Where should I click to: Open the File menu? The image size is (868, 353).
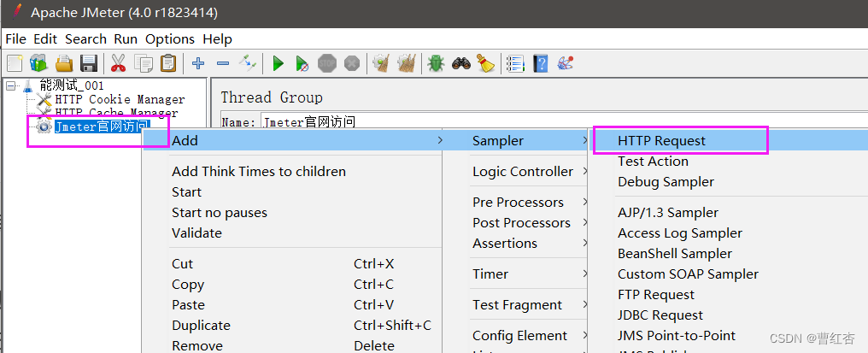point(15,39)
